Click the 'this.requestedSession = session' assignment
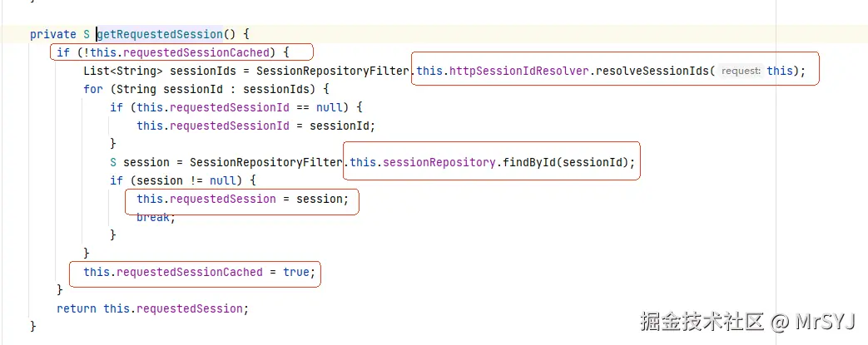The image size is (868, 345). pyautogui.click(x=241, y=200)
